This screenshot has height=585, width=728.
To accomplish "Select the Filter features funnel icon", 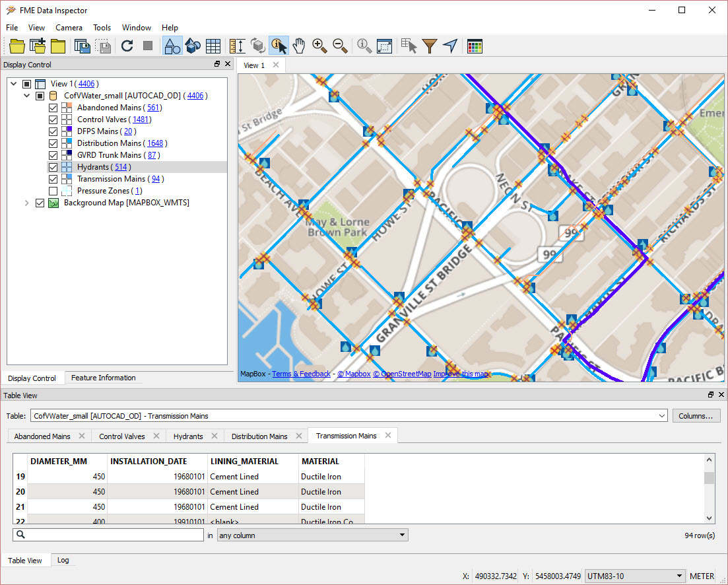I will click(x=429, y=46).
